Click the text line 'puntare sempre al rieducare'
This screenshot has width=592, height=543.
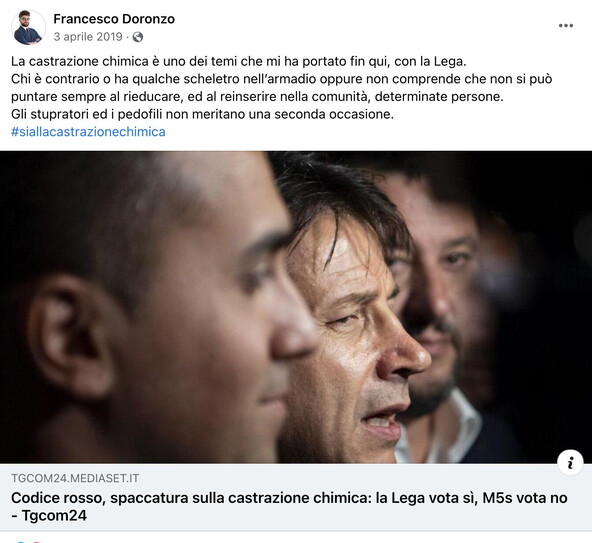[x=257, y=97]
